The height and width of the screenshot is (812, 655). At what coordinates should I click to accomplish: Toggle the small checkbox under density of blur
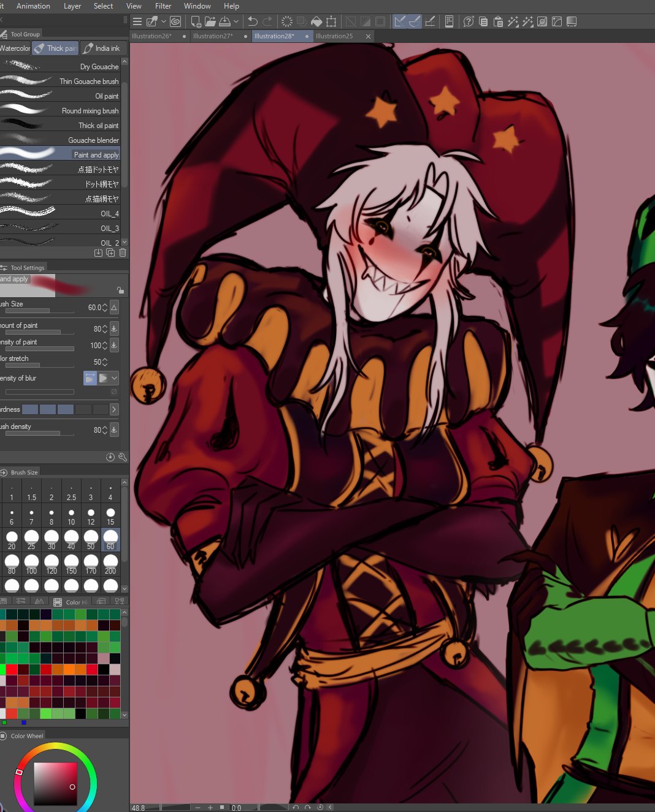(x=113, y=392)
